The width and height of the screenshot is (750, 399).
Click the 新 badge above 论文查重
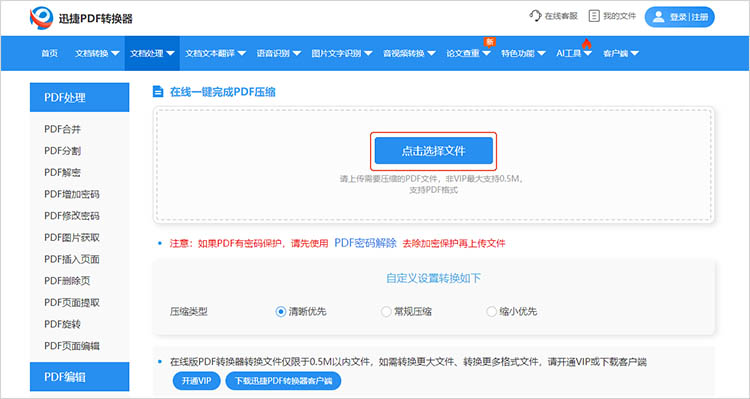[x=489, y=42]
